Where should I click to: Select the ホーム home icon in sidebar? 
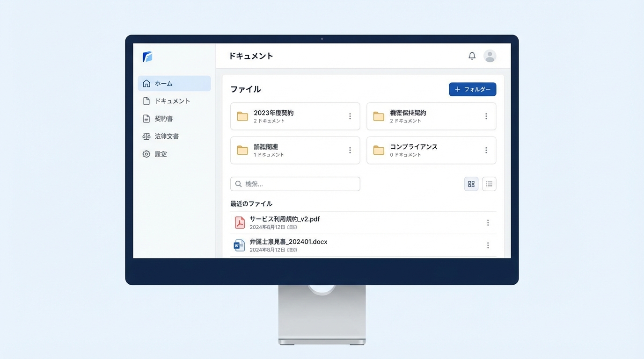[x=146, y=83]
